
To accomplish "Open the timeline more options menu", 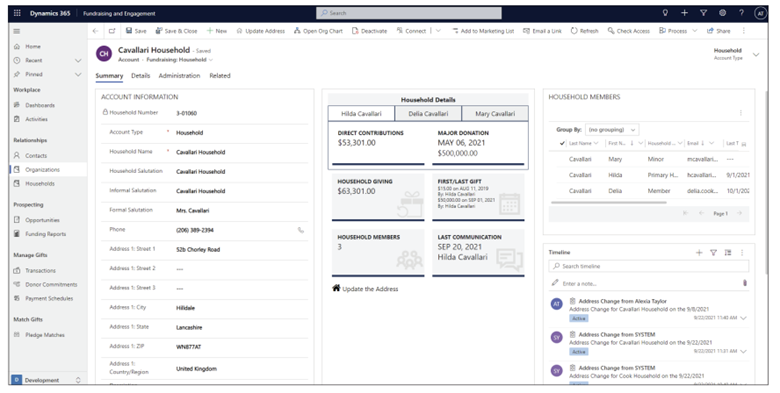I will pos(742,253).
